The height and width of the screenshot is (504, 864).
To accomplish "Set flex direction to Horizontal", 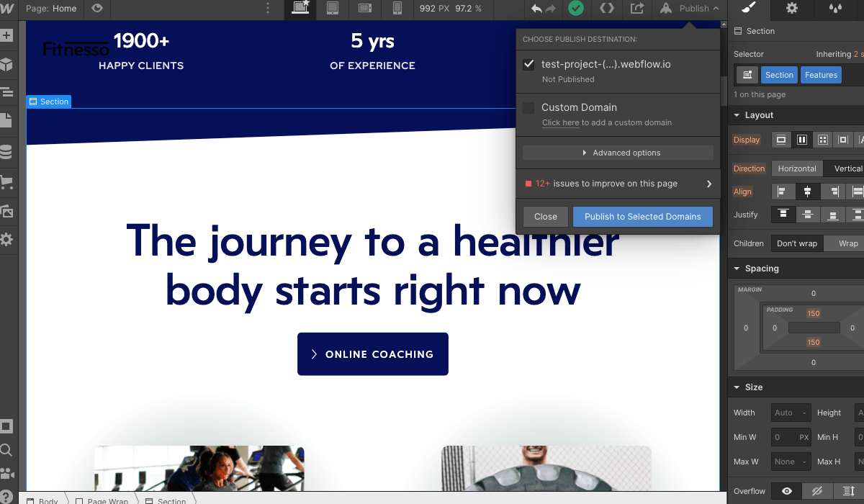I will coord(797,168).
